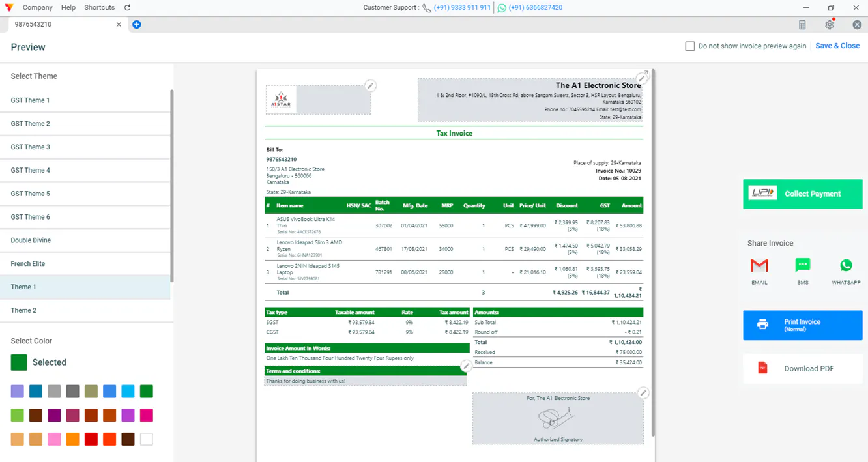Pick the hot pink color swatch
This screenshot has height=462, width=868.
pyautogui.click(x=147, y=415)
